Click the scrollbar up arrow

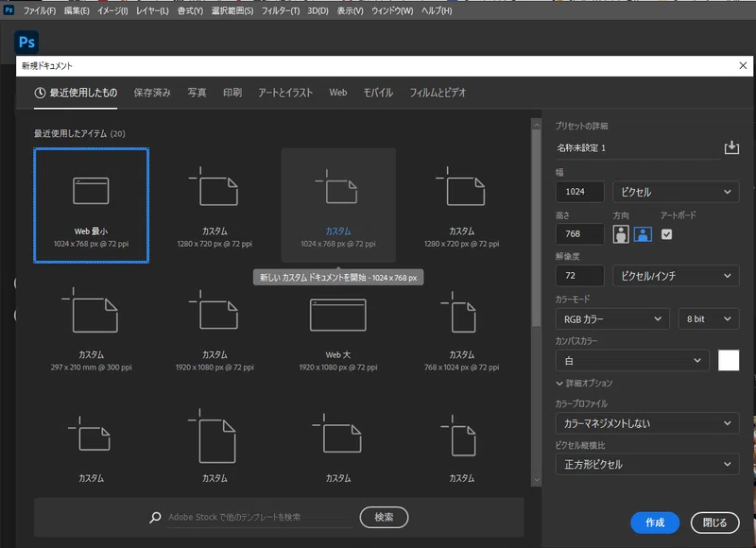(536, 126)
